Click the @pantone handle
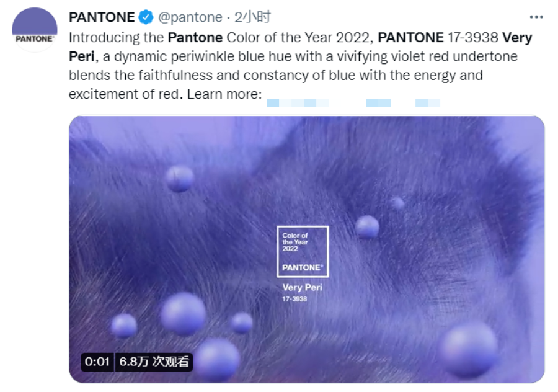558x392 pixels. (190, 17)
